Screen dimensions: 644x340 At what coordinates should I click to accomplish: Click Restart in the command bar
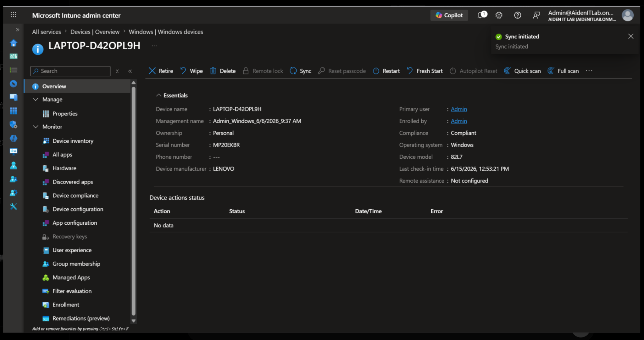point(386,71)
